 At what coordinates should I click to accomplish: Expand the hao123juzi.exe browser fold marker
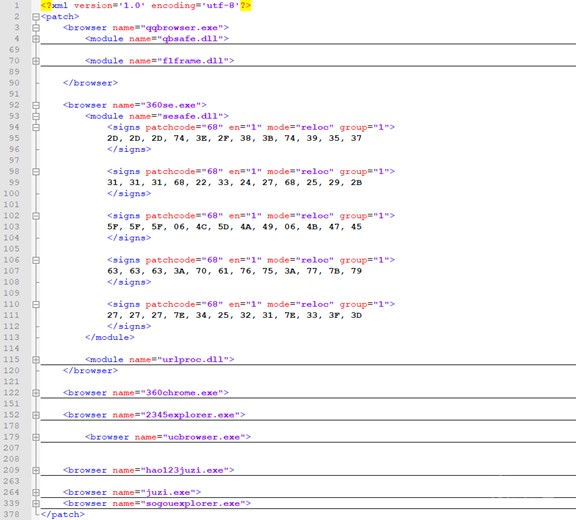click(x=36, y=470)
